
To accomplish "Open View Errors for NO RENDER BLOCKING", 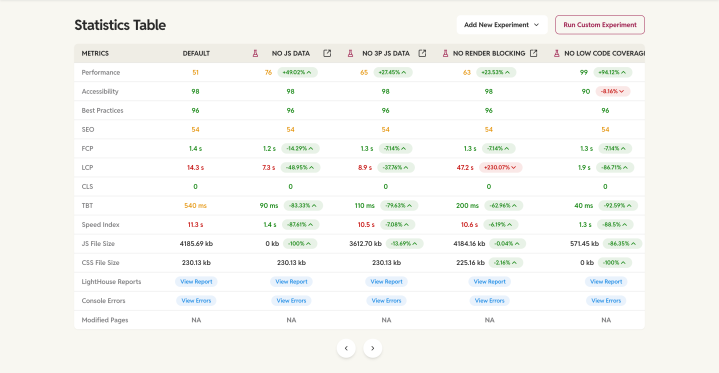I will click(x=489, y=301).
